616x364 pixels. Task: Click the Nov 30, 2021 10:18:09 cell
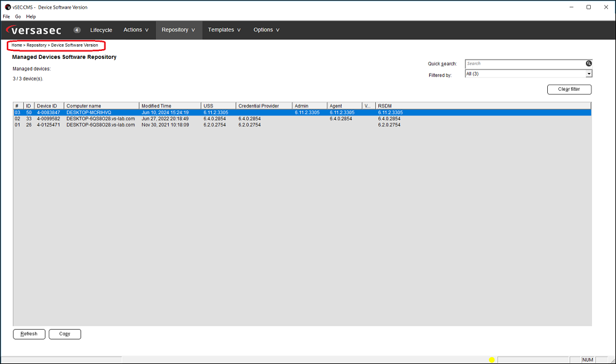165,125
